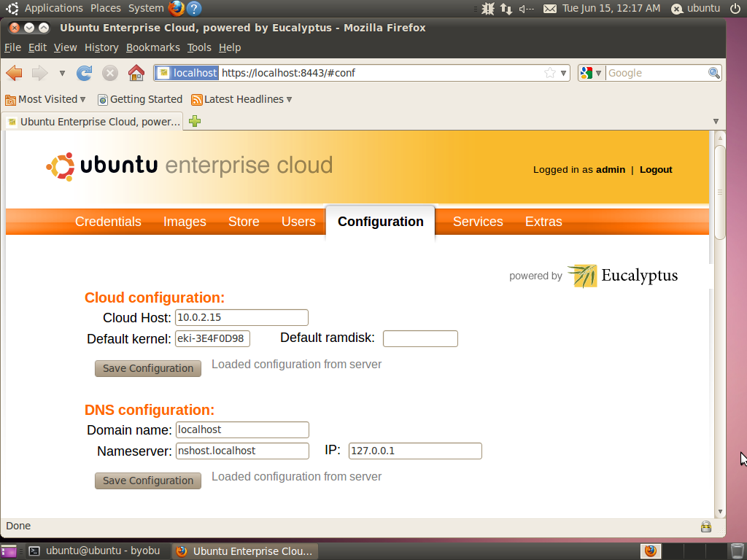Click the localhost site identity badge
747x560 pixels.
(x=187, y=73)
